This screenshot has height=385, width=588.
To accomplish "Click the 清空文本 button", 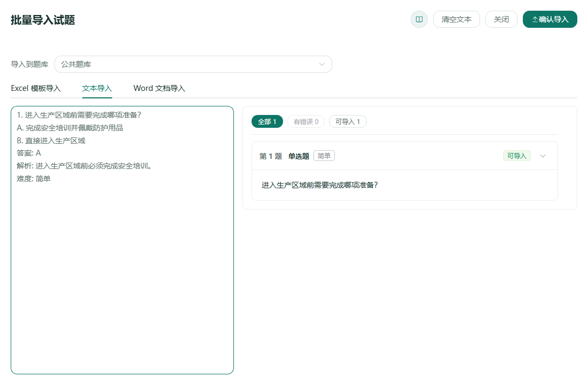I will point(457,19).
